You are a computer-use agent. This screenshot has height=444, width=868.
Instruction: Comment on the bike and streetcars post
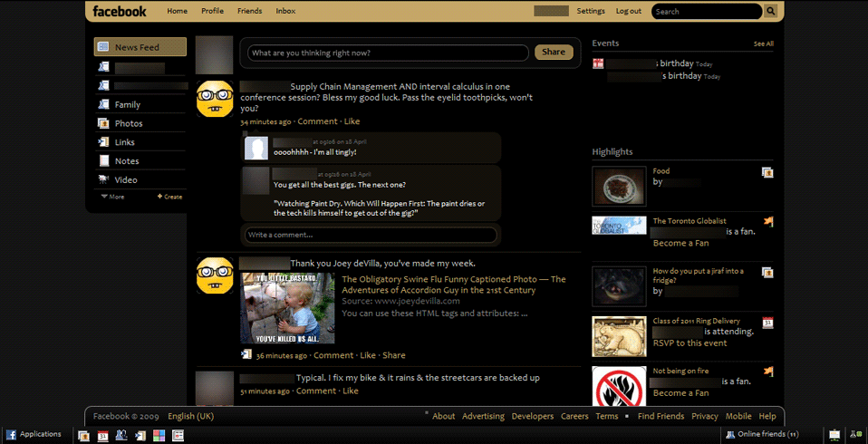point(316,391)
